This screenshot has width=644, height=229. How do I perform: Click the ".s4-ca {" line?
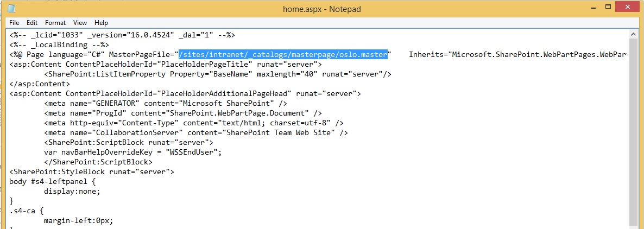coord(26,211)
